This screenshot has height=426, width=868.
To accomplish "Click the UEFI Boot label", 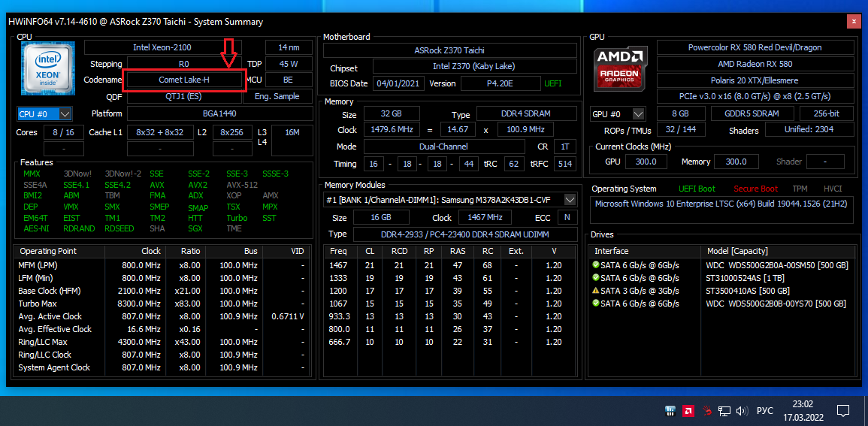I will [697, 189].
